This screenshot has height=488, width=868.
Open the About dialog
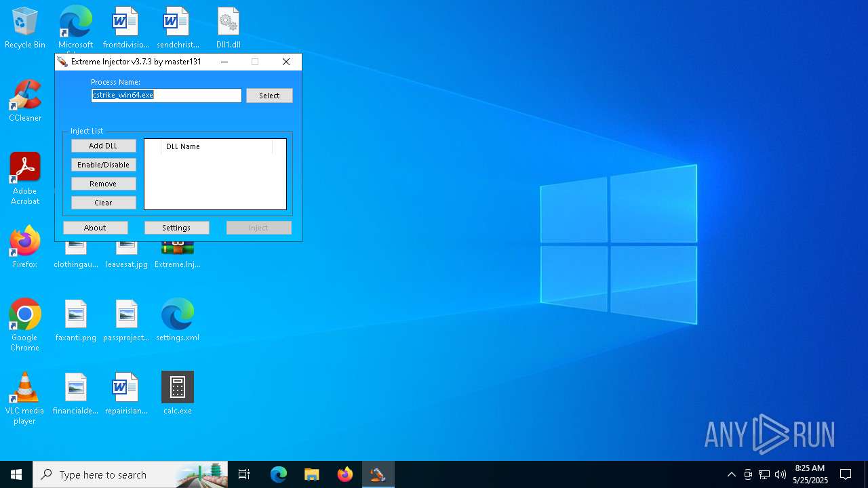pyautogui.click(x=95, y=228)
